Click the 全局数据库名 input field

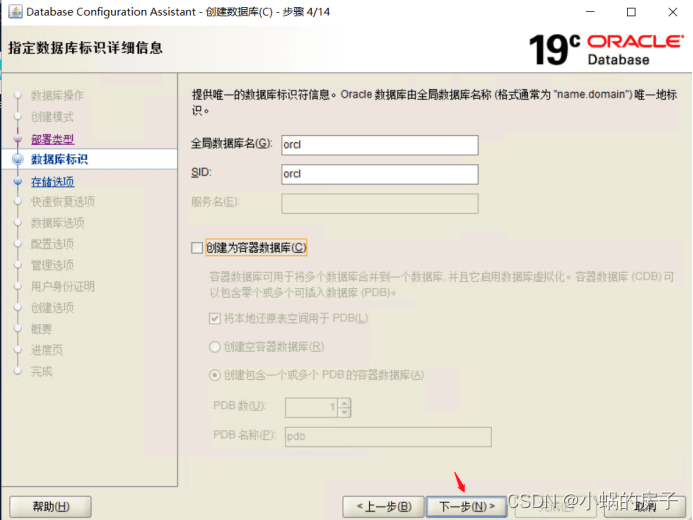[380, 145]
